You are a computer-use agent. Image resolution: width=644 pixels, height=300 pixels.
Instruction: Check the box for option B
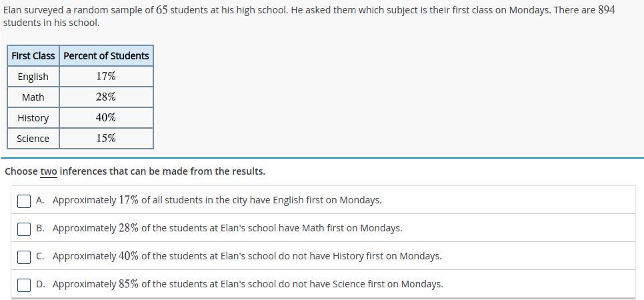(24, 229)
